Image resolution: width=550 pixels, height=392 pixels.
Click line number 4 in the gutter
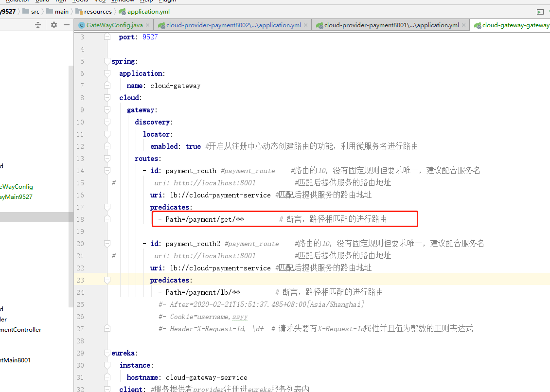pos(83,49)
